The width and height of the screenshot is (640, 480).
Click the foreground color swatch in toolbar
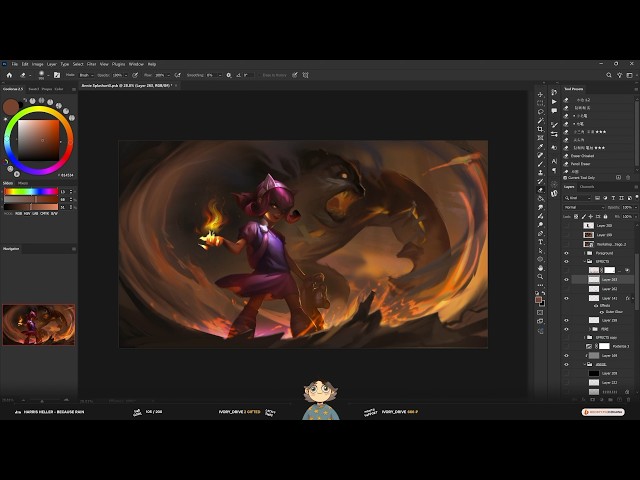[539, 300]
